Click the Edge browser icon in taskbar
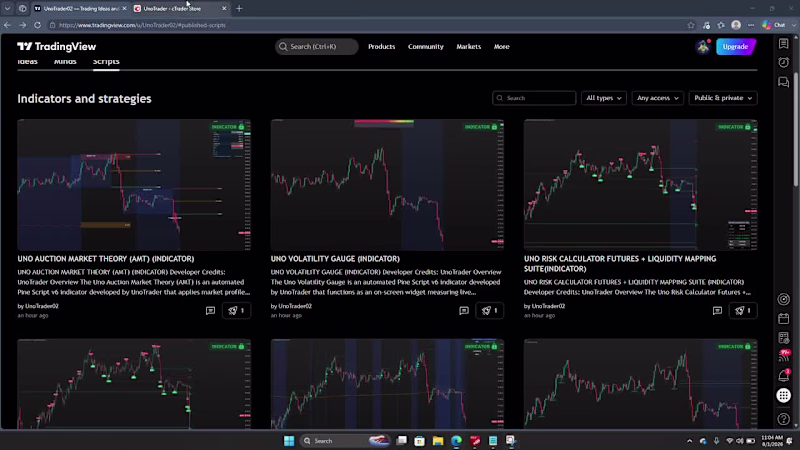The height and width of the screenshot is (450, 800). point(456,441)
